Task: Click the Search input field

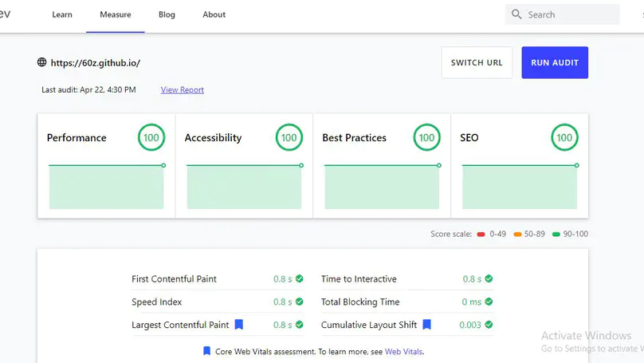Action: [x=562, y=15]
